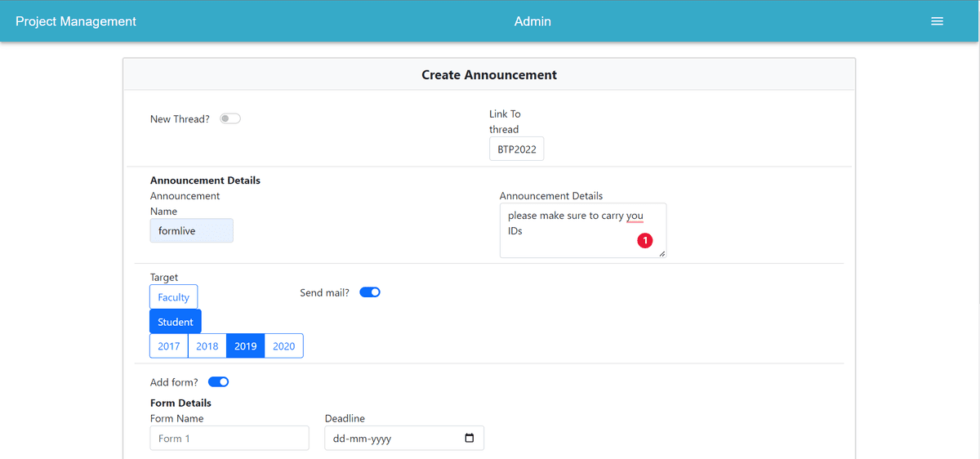Disable the Send mail switch
Image resolution: width=980 pixels, height=459 pixels.
pos(370,292)
